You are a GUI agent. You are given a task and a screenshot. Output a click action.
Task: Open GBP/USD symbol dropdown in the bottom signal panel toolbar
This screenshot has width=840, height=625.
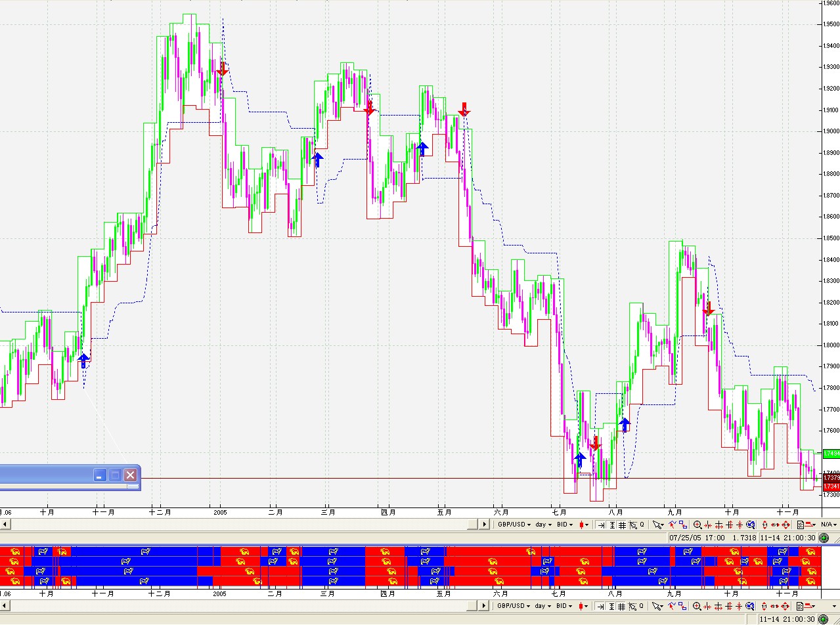click(x=514, y=606)
